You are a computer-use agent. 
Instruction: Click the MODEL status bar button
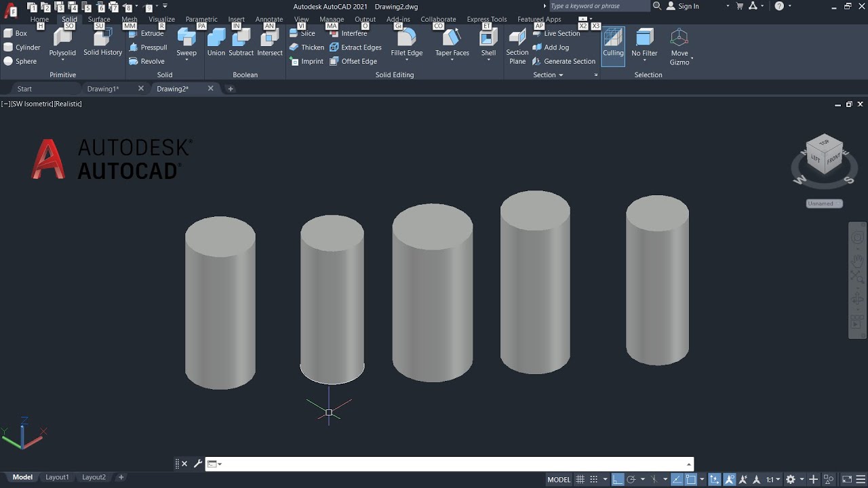559,479
